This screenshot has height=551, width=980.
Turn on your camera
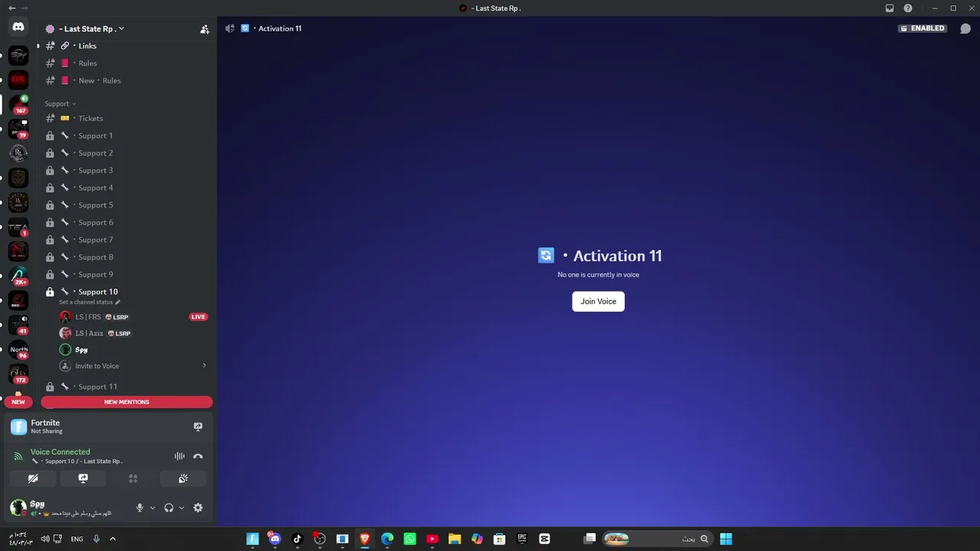[x=33, y=478]
